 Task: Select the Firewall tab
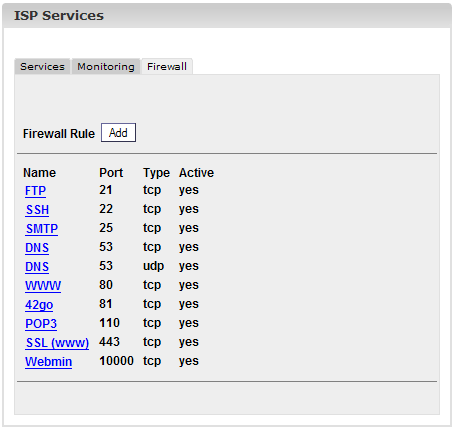pyautogui.click(x=167, y=66)
